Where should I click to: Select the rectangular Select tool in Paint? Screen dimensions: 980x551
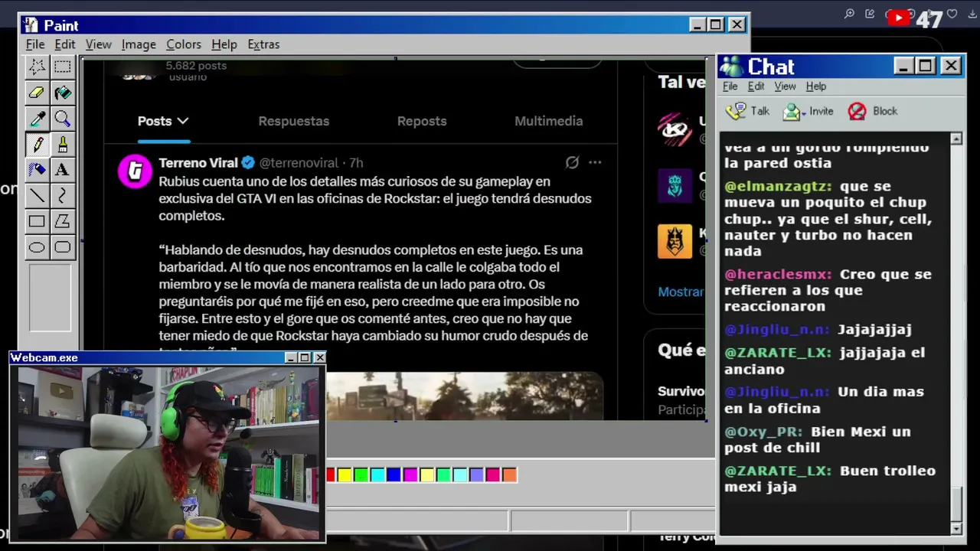pos(63,67)
